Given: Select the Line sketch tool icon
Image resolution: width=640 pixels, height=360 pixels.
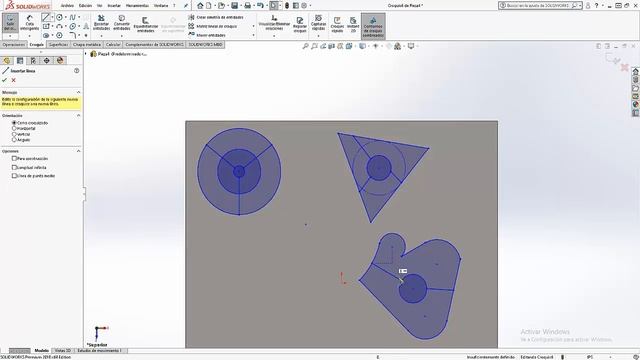Looking at the screenshot, I should click(46, 17).
